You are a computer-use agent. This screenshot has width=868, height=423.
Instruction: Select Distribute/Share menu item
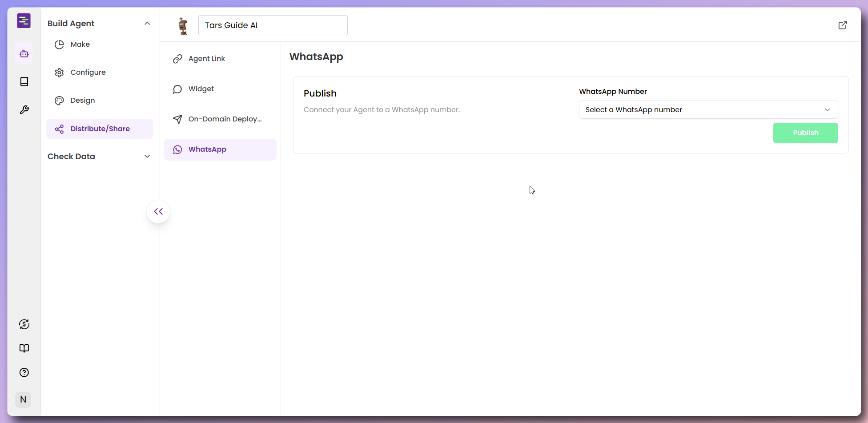[100, 129]
